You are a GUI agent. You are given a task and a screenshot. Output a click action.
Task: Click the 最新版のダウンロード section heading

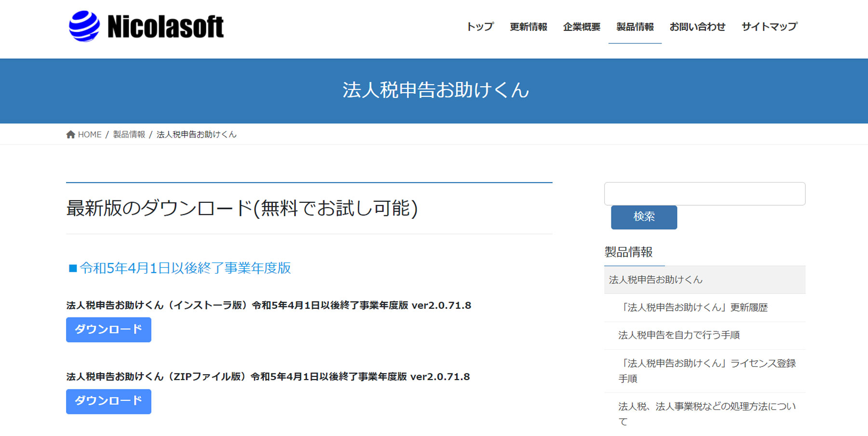click(242, 208)
